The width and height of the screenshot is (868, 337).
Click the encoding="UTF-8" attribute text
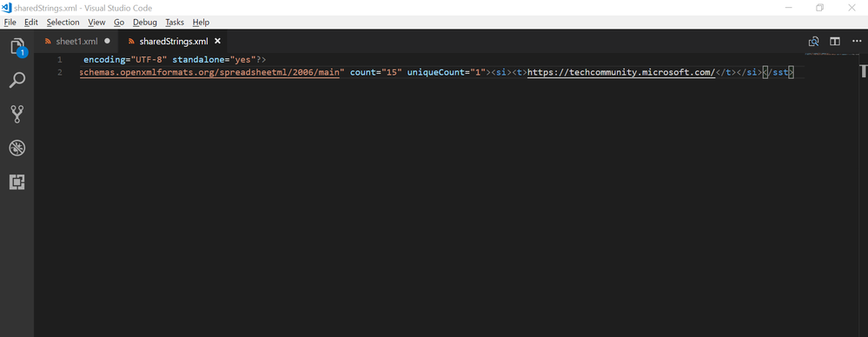pyautogui.click(x=126, y=60)
